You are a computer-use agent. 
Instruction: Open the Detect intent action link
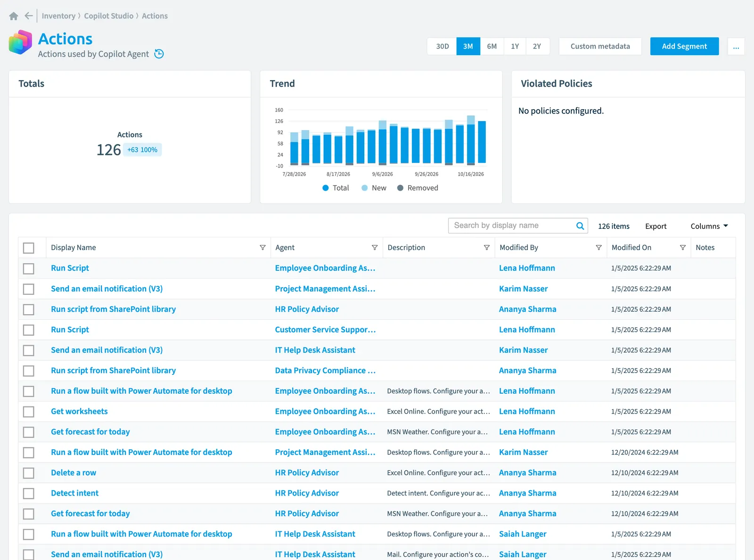(74, 493)
